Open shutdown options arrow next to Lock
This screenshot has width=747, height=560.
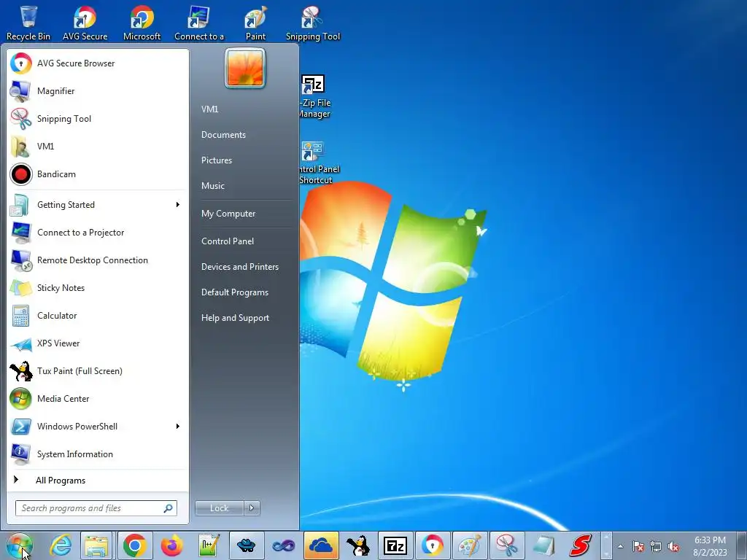pos(252,508)
